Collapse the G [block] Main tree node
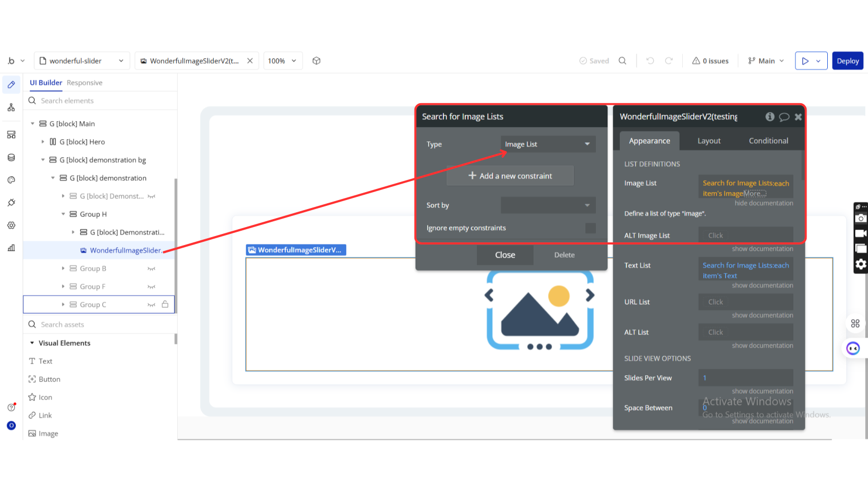Viewport: 868px width, 489px height. click(32, 124)
